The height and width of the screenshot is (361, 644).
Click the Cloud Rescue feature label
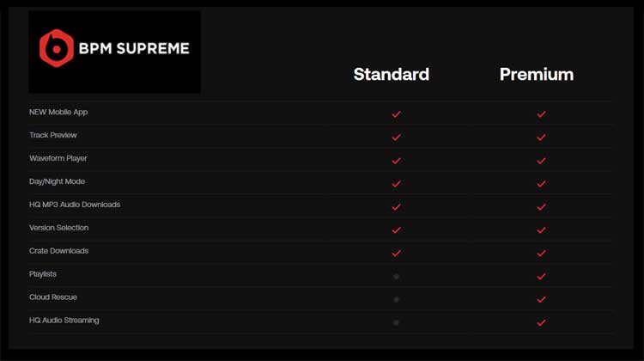tap(53, 297)
